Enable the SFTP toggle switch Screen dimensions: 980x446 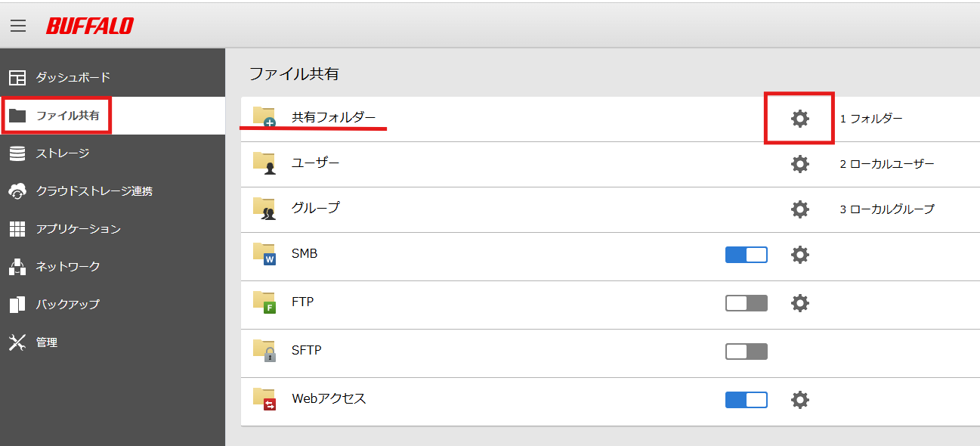746,352
